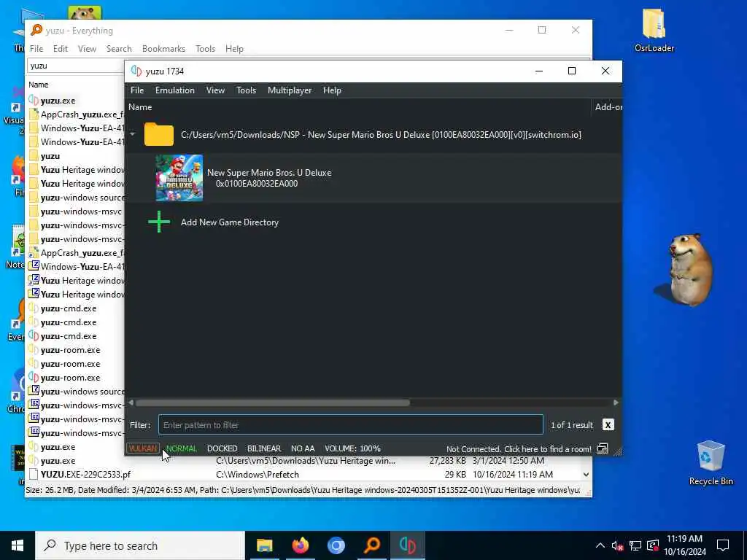Image resolution: width=747 pixels, height=560 pixels.
Task: Open Search menu in Everything window
Action: tap(119, 49)
